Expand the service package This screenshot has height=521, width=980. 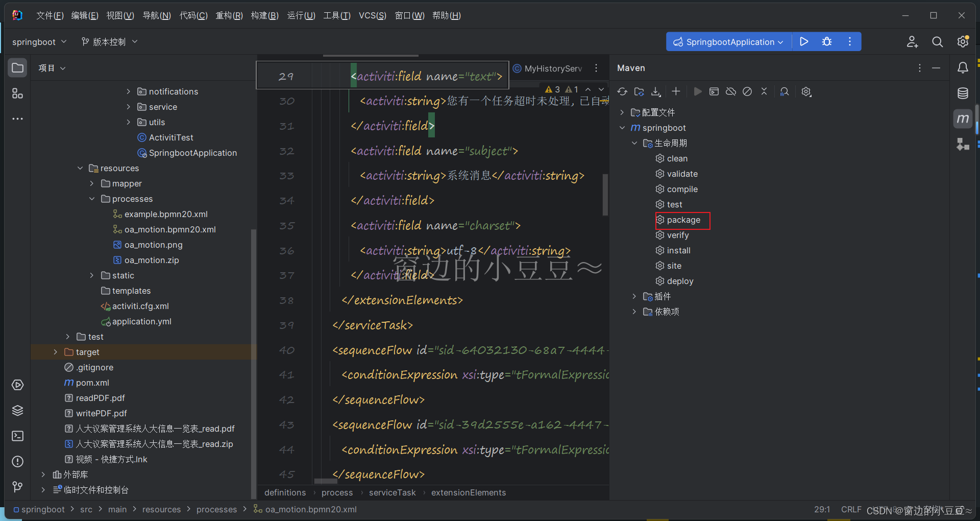[129, 107]
